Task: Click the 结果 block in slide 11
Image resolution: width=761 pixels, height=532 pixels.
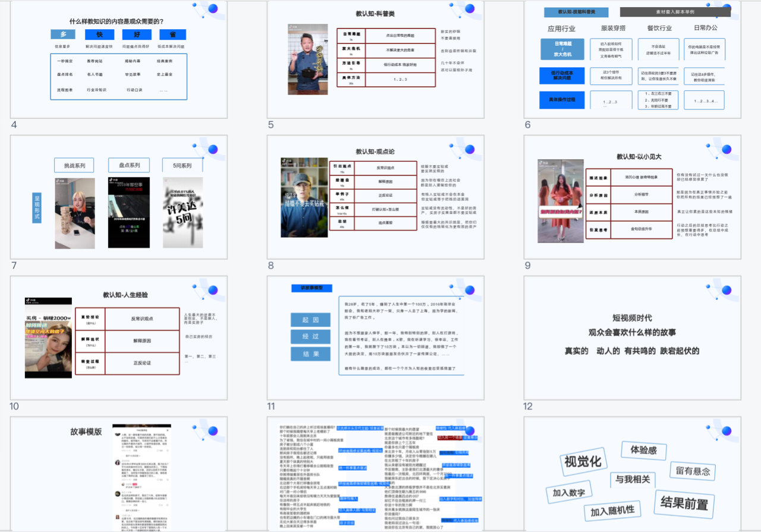Action: click(x=310, y=354)
